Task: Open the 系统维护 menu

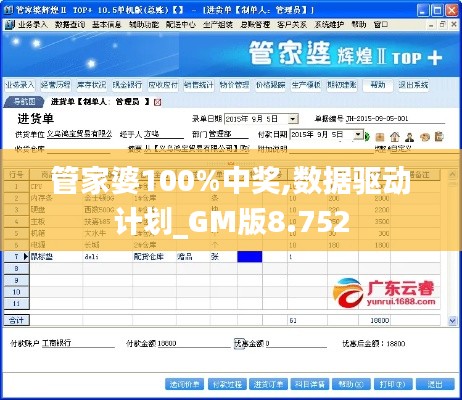Action: pyautogui.click(x=329, y=24)
